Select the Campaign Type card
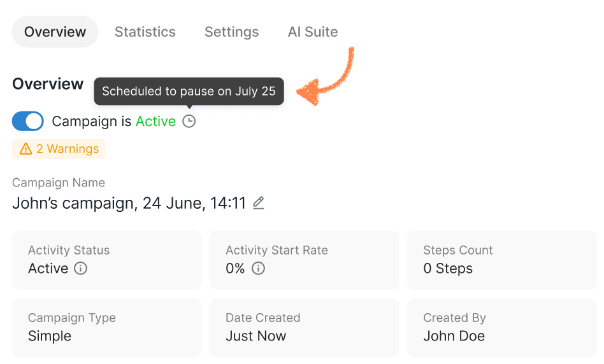 tap(106, 327)
